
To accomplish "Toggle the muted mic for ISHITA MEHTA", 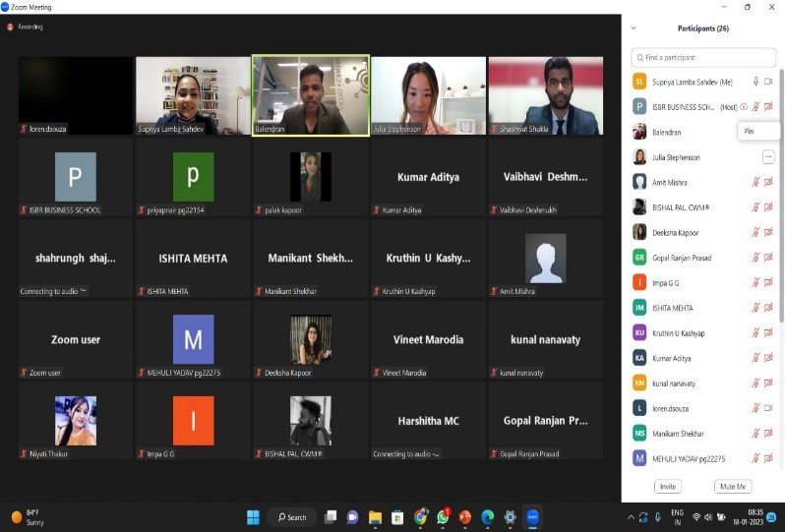I will click(755, 308).
